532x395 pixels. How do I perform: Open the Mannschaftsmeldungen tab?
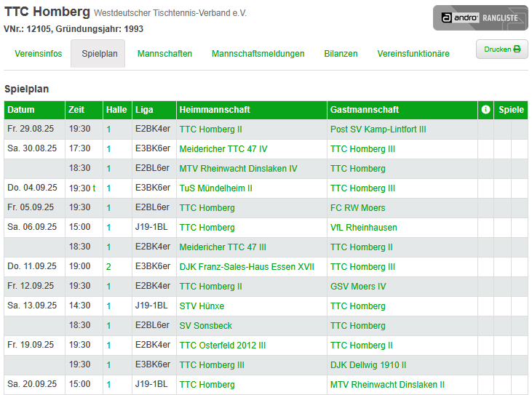click(258, 54)
